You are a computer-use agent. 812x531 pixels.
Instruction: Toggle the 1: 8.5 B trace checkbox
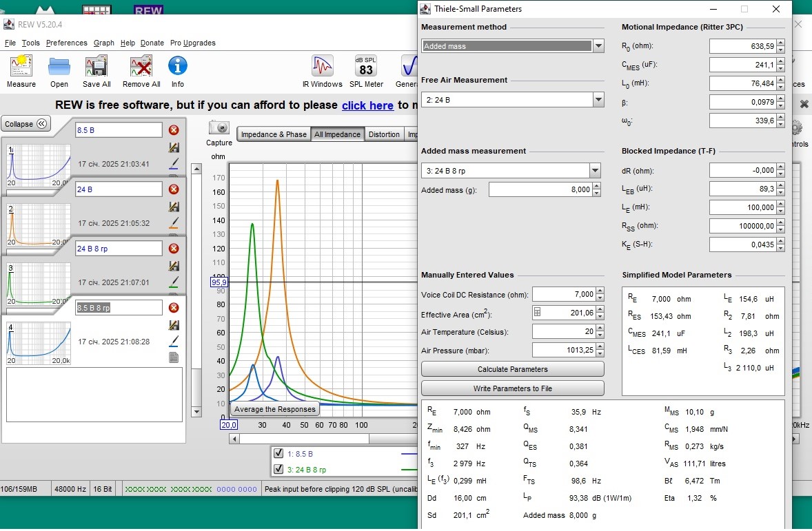278,454
